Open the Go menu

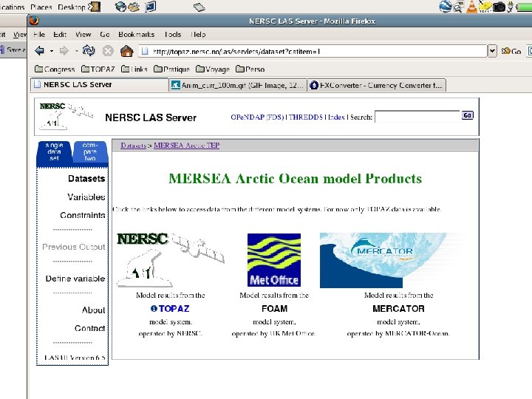(x=104, y=34)
